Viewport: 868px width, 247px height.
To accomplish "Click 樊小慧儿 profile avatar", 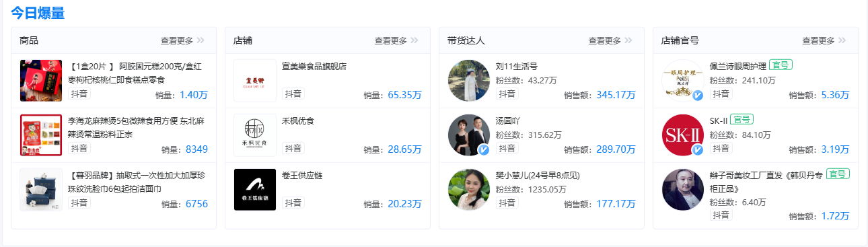I will coord(469,190).
